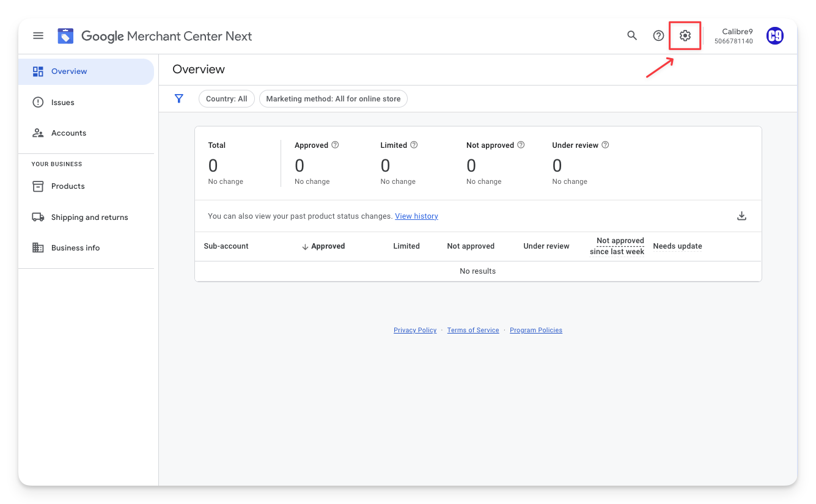Click the View history link
This screenshot has width=816, height=504.
[x=416, y=216]
